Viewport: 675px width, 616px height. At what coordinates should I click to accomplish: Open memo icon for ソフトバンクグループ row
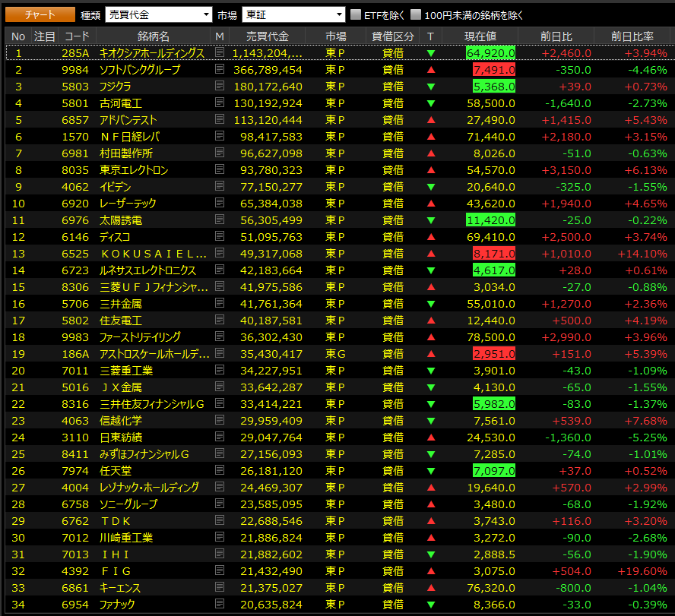(220, 69)
